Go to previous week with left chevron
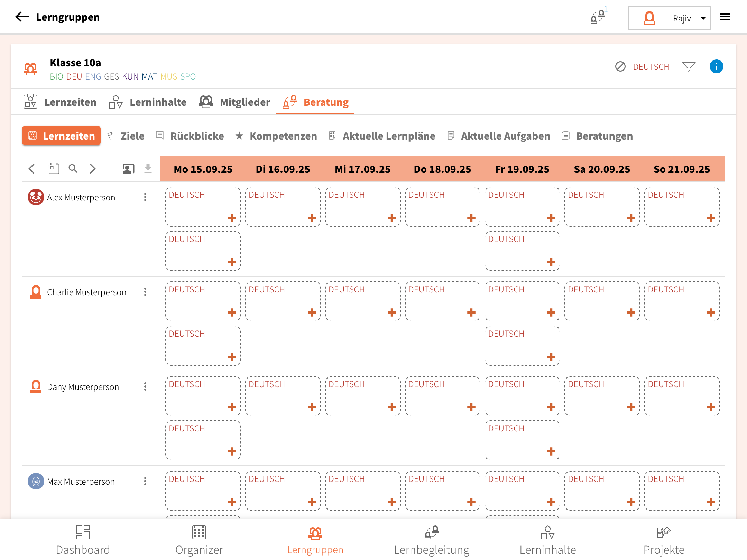 (32, 169)
